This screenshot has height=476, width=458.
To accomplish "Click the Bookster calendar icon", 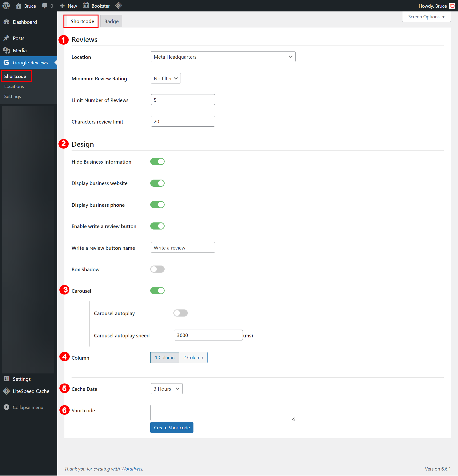I will click(x=86, y=5).
